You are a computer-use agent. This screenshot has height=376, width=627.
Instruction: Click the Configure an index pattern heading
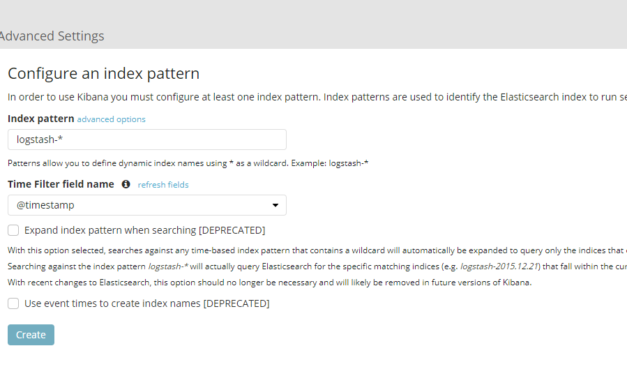coord(104,74)
